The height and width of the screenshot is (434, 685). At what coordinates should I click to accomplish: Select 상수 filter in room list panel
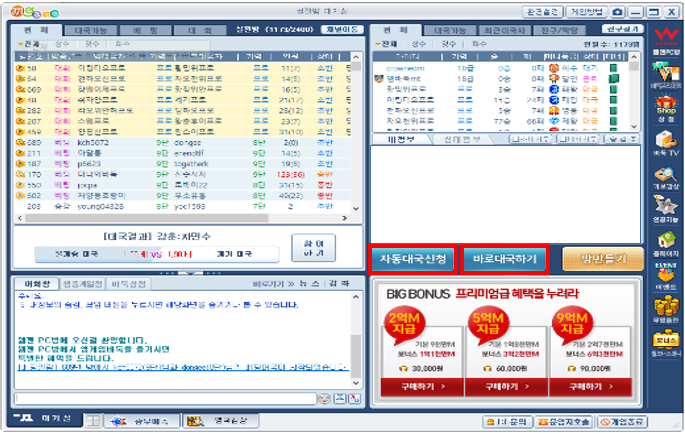click(62, 44)
